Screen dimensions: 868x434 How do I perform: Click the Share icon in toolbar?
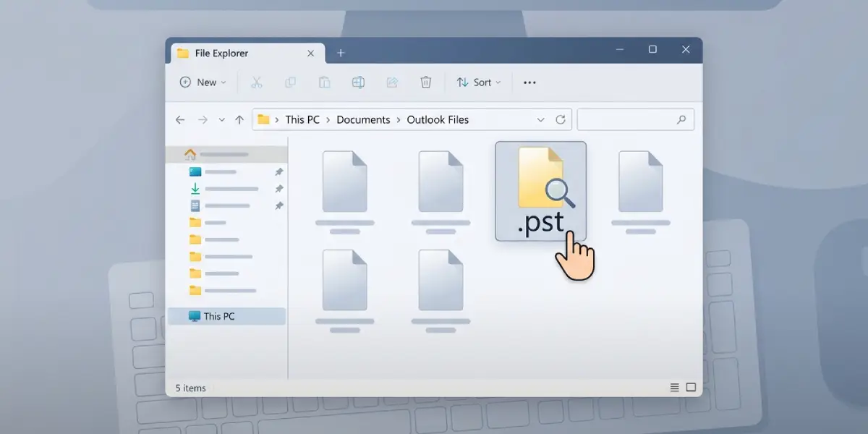pos(392,82)
